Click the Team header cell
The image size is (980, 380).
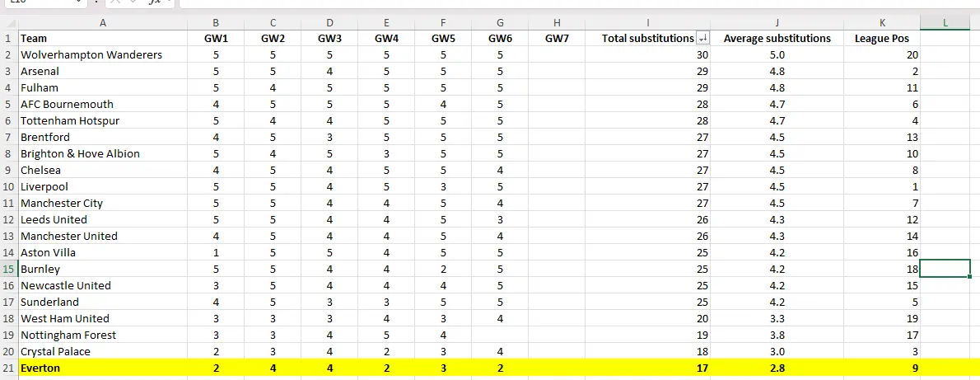[x=103, y=38]
